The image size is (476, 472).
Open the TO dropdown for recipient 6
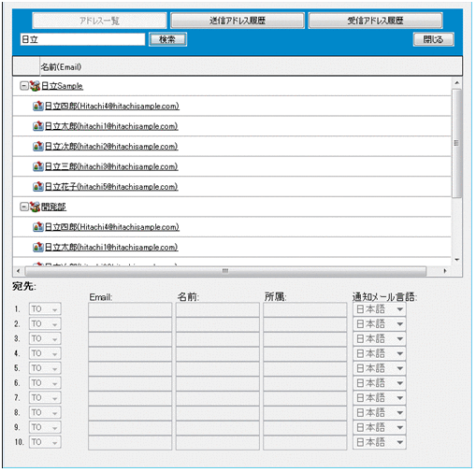click(x=45, y=383)
